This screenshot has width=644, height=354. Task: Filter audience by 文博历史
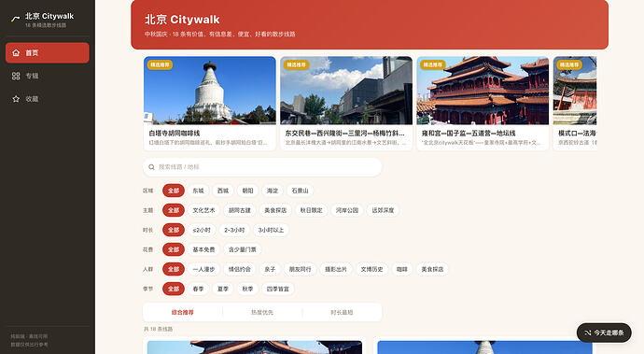click(371, 269)
